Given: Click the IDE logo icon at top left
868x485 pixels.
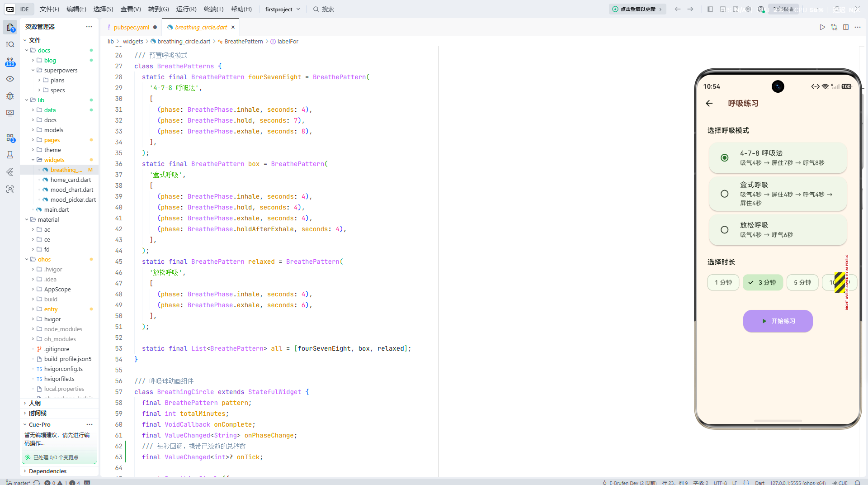Looking at the screenshot, I should 10,9.
